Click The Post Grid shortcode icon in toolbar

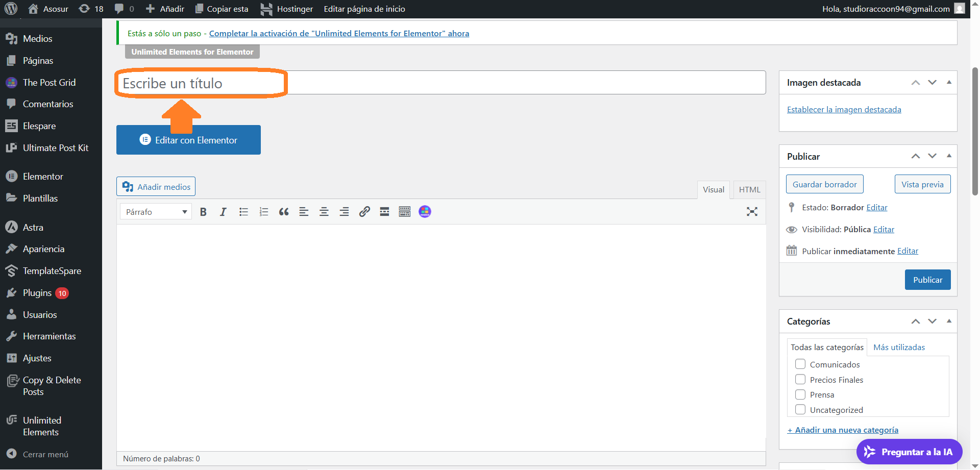425,212
